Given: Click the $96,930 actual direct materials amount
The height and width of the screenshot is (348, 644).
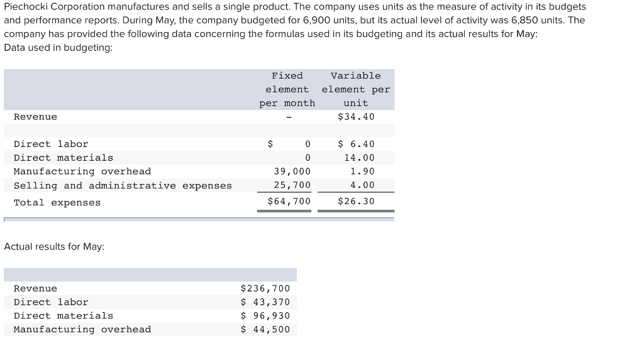Looking at the screenshot, I should (265, 316).
